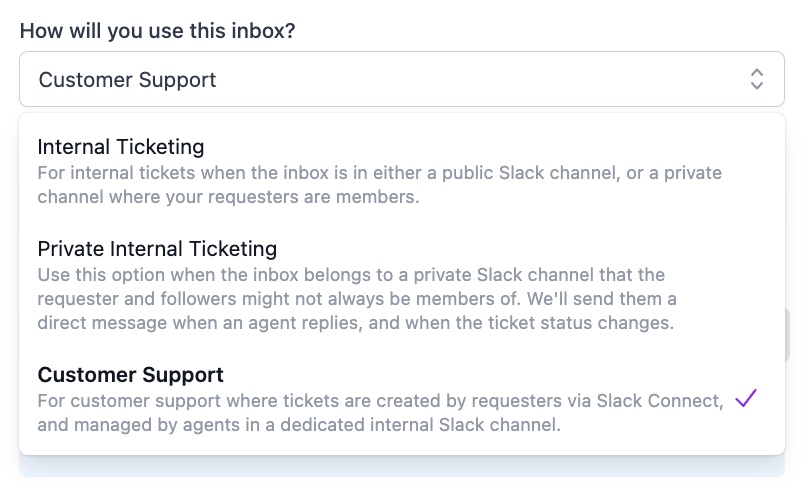Click the line starting "Use this option when the inbox"
Viewport: 805px width, 488px height.
pos(350,274)
